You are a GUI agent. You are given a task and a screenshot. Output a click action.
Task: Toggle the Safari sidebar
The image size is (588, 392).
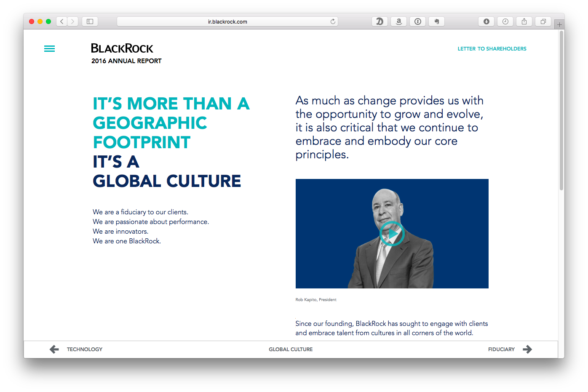[x=90, y=21]
